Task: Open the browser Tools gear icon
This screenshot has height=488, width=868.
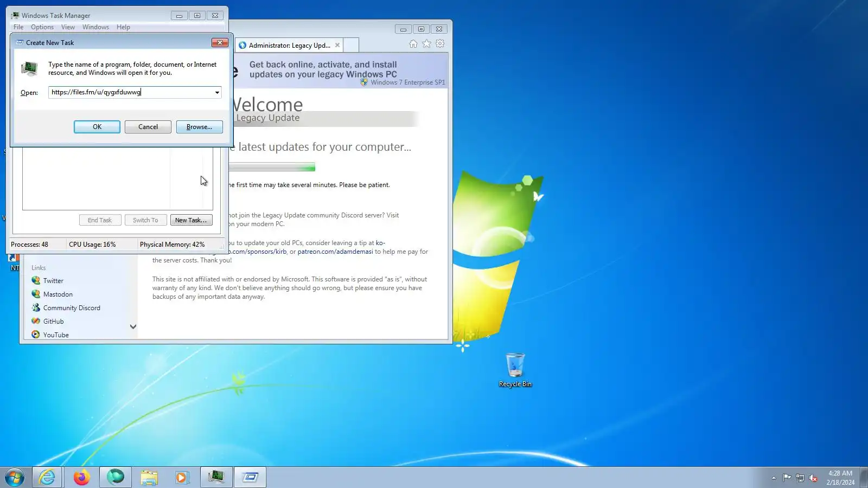Action: (440, 44)
